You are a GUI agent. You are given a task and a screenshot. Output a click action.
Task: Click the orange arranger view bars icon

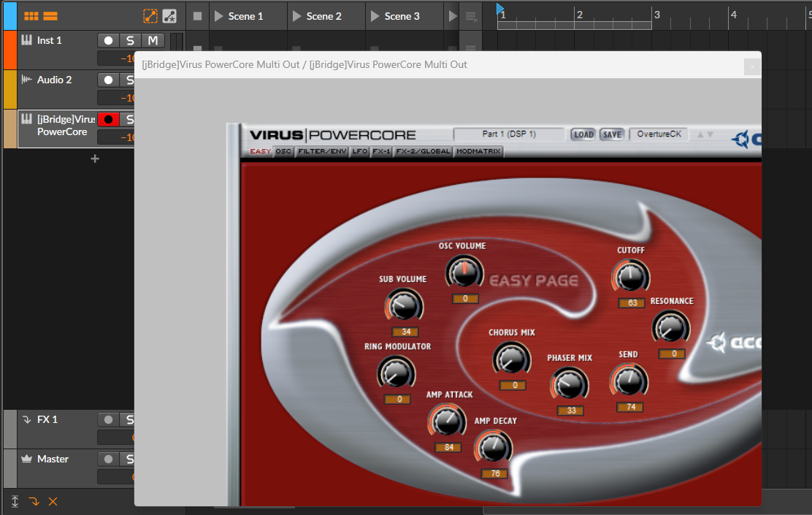pos(50,16)
